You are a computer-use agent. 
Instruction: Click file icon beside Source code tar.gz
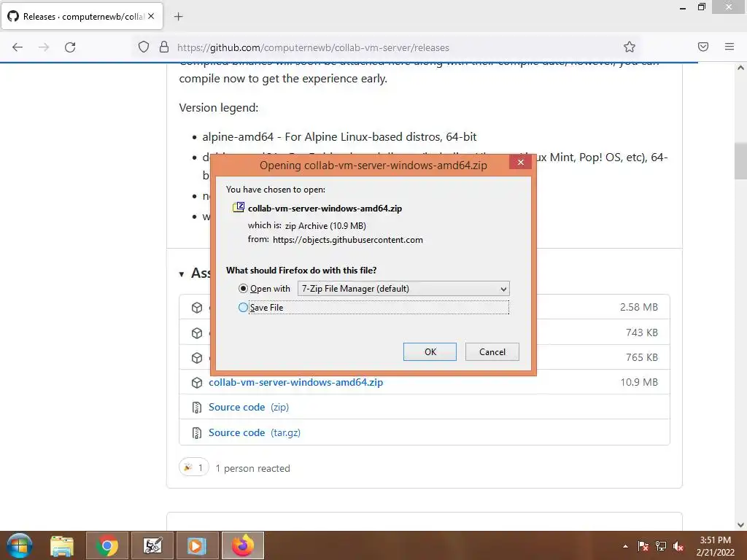pos(197,433)
